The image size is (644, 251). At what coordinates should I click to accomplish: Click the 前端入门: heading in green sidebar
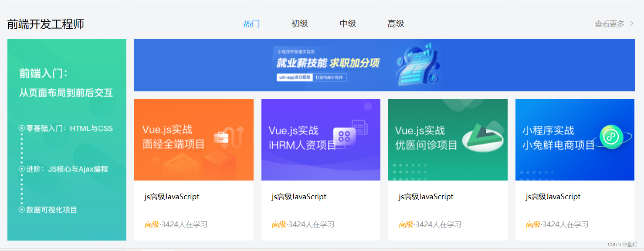point(44,74)
